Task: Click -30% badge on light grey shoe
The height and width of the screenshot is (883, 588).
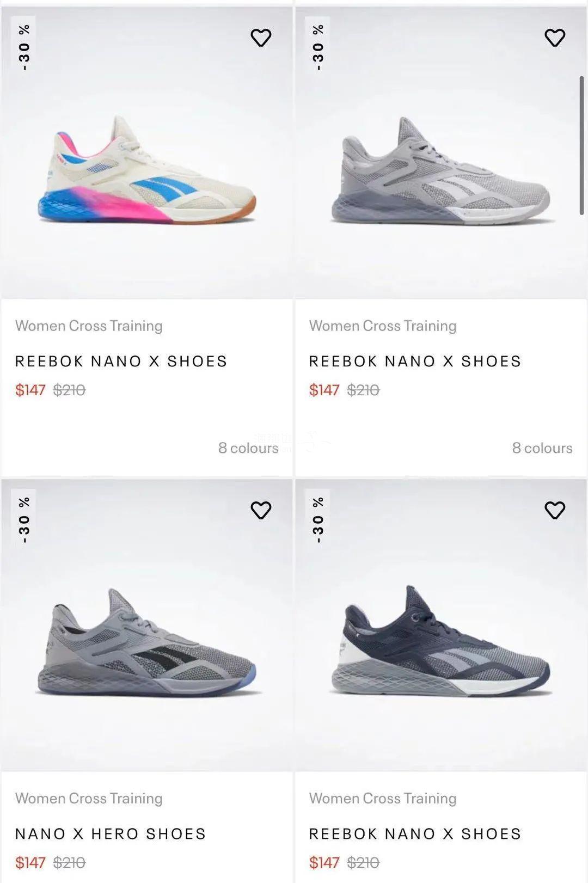Action: (318, 47)
